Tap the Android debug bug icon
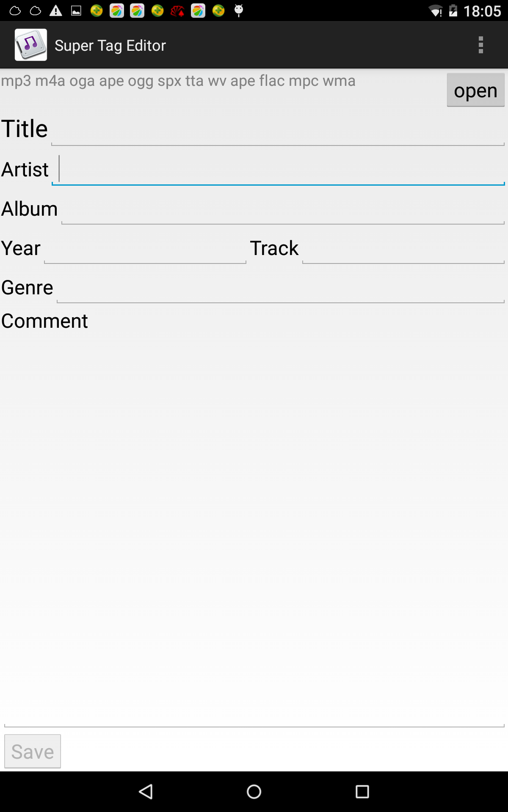The height and width of the screenshot is (812, 508). pos(239,11)
